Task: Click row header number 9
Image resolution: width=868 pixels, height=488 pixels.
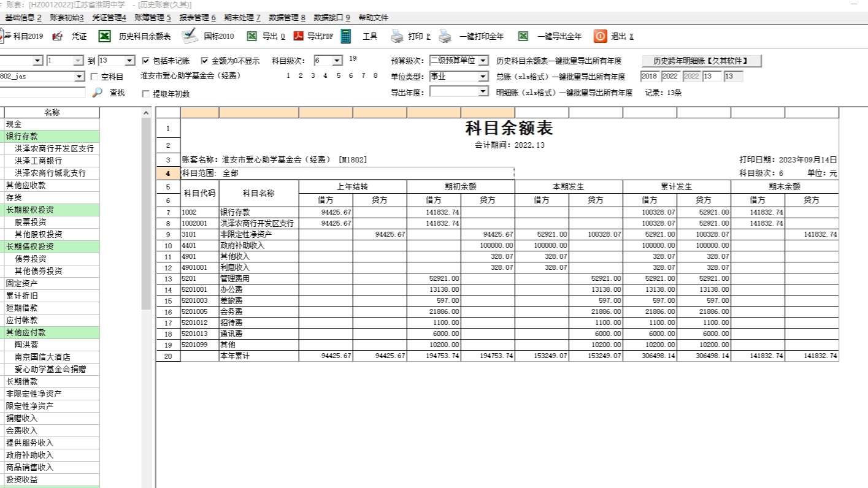Action: click(168, 234)
